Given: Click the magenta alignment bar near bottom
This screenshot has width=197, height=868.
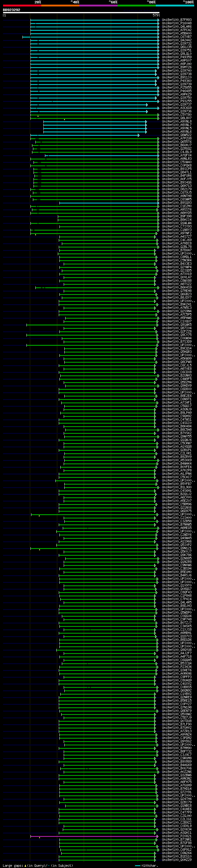Looking at the screenshot, I should point(94,836).
